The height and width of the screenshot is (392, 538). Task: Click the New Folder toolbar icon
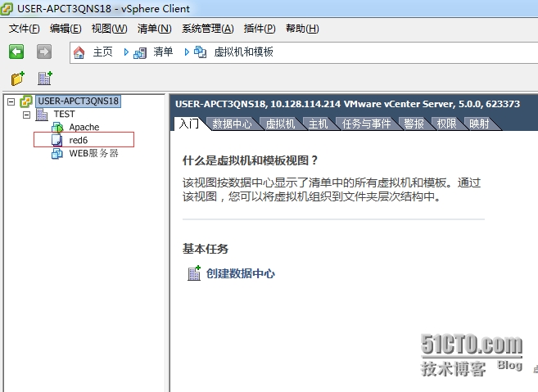point(18,79)
